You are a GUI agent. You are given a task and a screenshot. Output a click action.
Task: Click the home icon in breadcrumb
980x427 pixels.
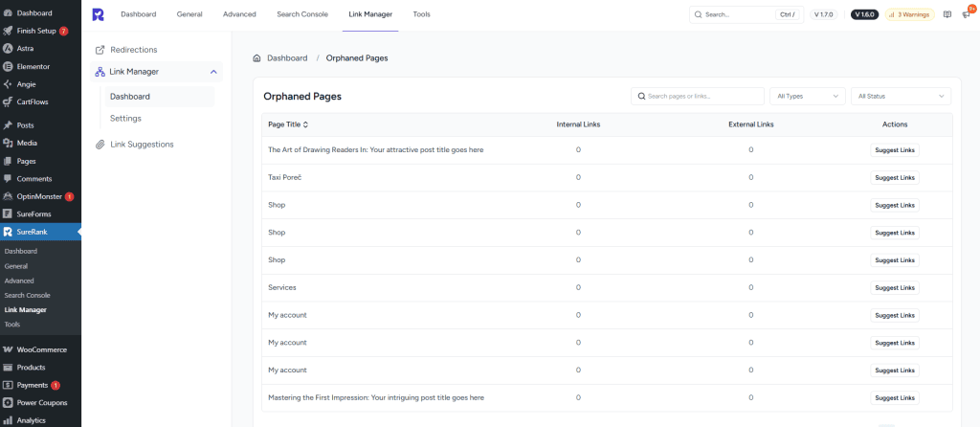pyautogui.click(x=256, y=58)
